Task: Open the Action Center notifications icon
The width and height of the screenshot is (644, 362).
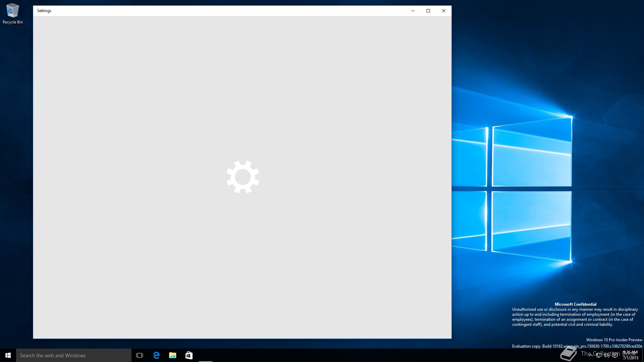Action: pyautogui.click(x=615, y=355)
